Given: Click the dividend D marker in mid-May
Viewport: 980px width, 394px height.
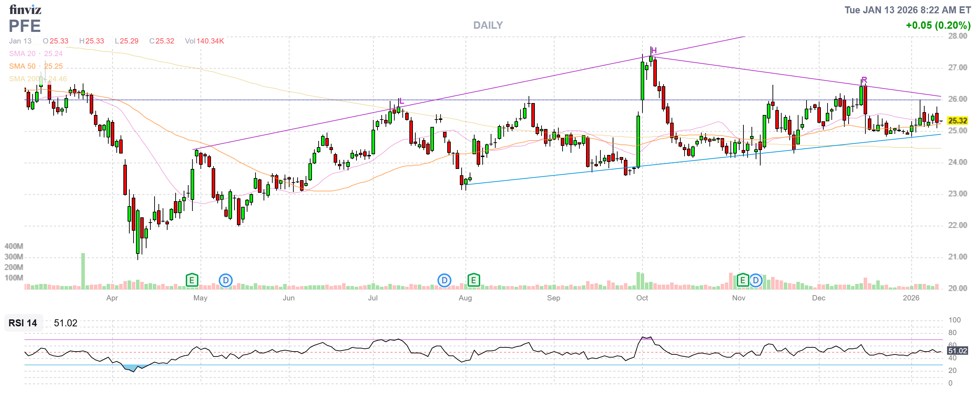Looking at the screenshot, I should [226, 281].
